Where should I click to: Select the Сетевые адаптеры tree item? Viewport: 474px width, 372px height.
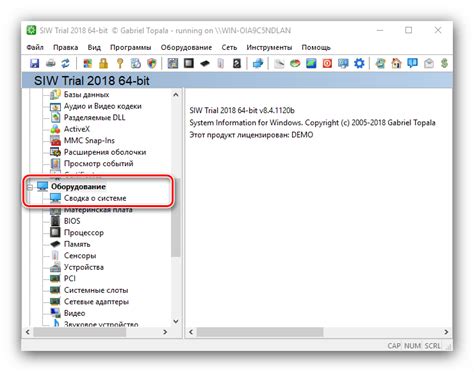click(x=96, y=302)
